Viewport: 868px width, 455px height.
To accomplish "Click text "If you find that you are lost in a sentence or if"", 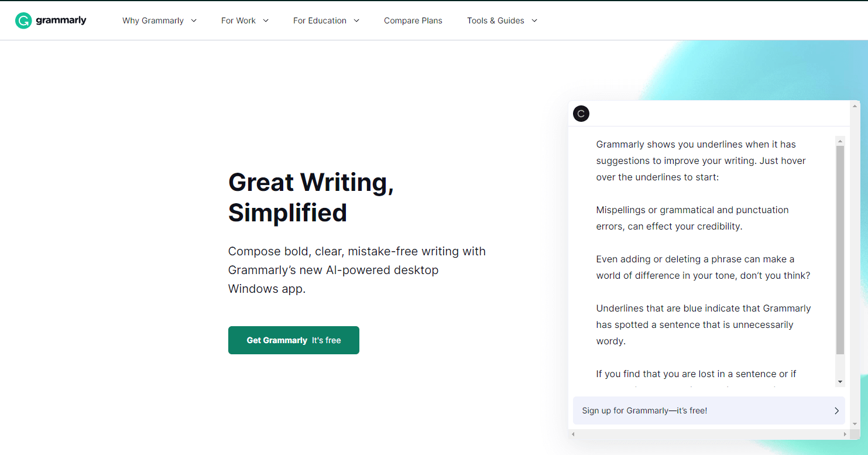I will coord(696,374).
